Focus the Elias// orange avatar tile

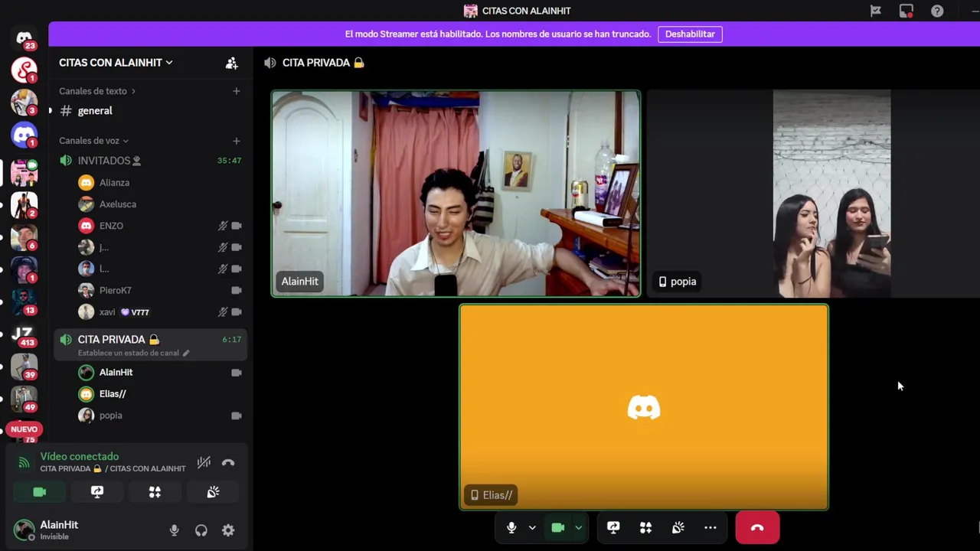pos(643,407)
